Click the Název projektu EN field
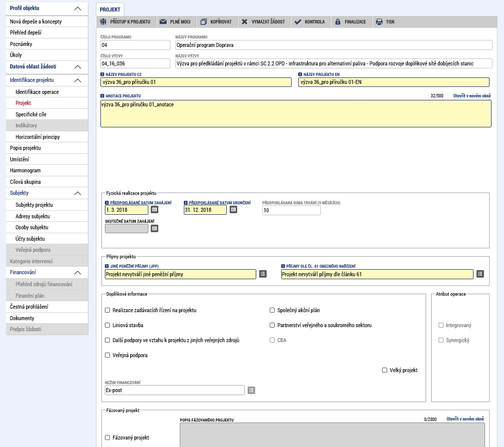 click(x=394, y=82)
